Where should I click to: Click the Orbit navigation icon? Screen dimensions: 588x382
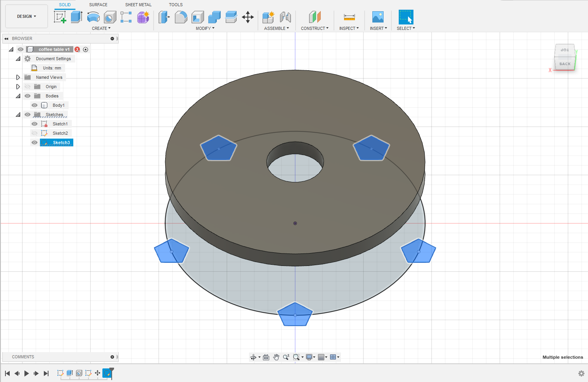(253, 357)
